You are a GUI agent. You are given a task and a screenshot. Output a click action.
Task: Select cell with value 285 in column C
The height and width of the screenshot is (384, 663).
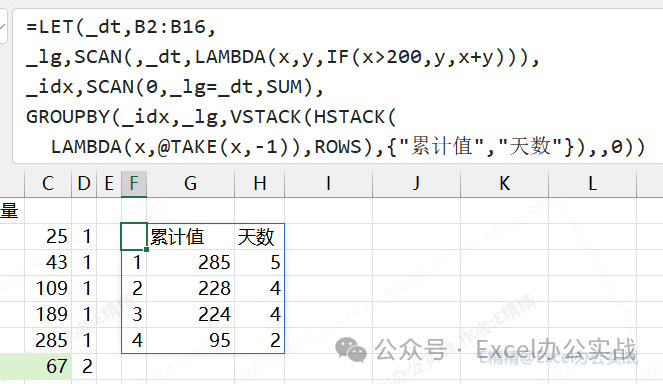click(x=48, y=340)
